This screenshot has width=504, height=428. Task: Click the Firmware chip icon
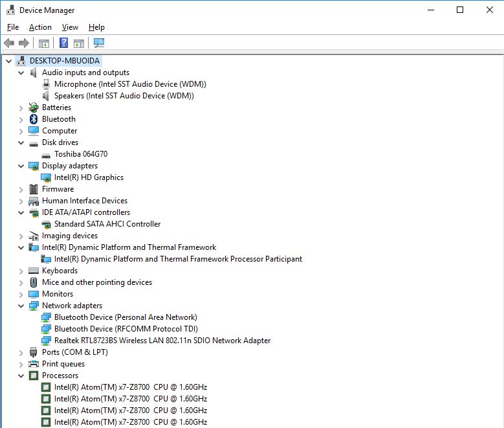point(34,189)
